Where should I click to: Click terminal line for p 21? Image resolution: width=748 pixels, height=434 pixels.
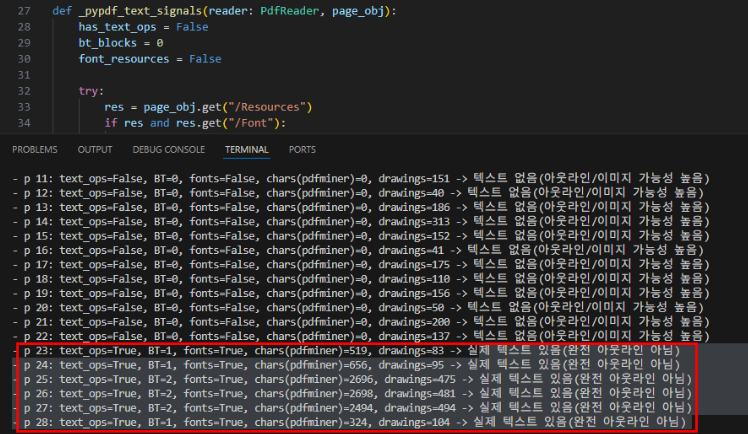point(361,322)
